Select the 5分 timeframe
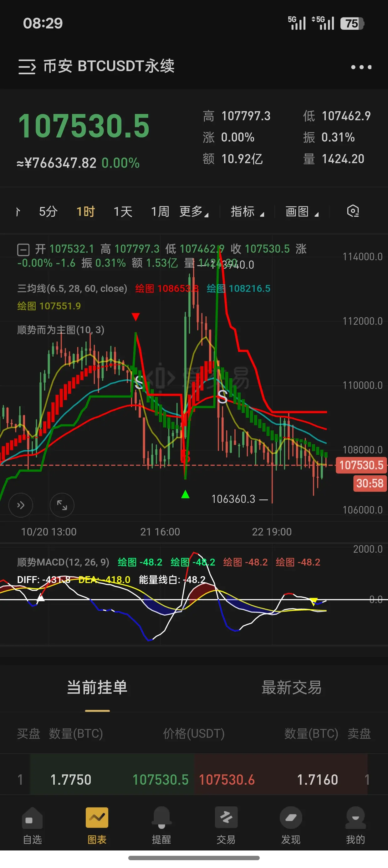 pos(48,212)
